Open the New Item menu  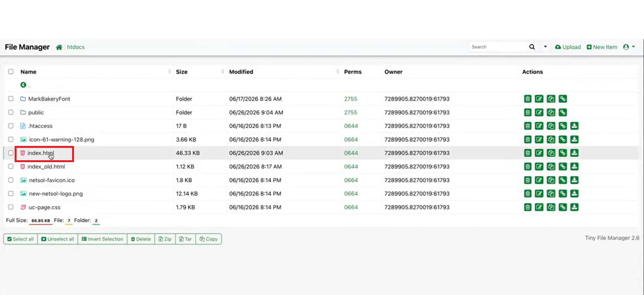602,47
